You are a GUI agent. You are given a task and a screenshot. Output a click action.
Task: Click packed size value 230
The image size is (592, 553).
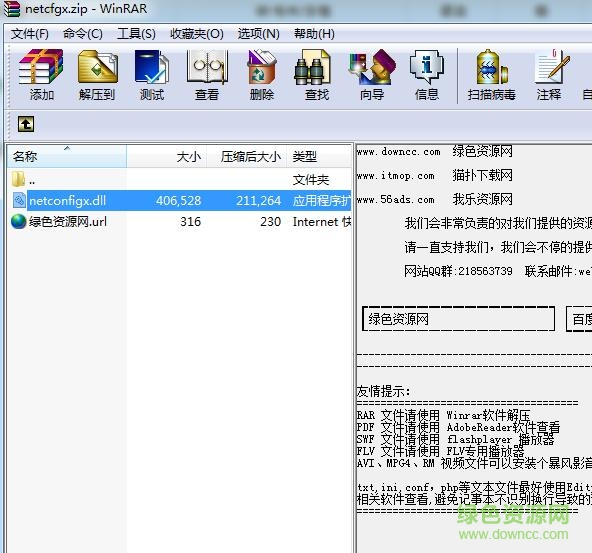(270, 222)
